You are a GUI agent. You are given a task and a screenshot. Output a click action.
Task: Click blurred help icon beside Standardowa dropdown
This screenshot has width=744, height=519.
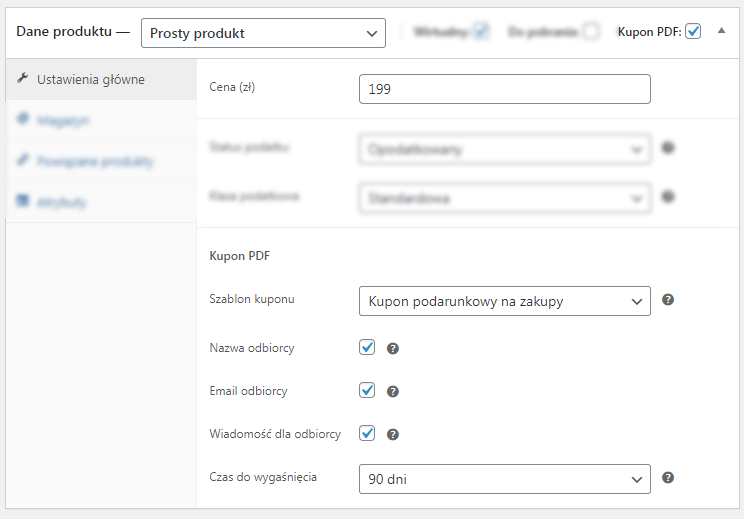tap(668, 196)
